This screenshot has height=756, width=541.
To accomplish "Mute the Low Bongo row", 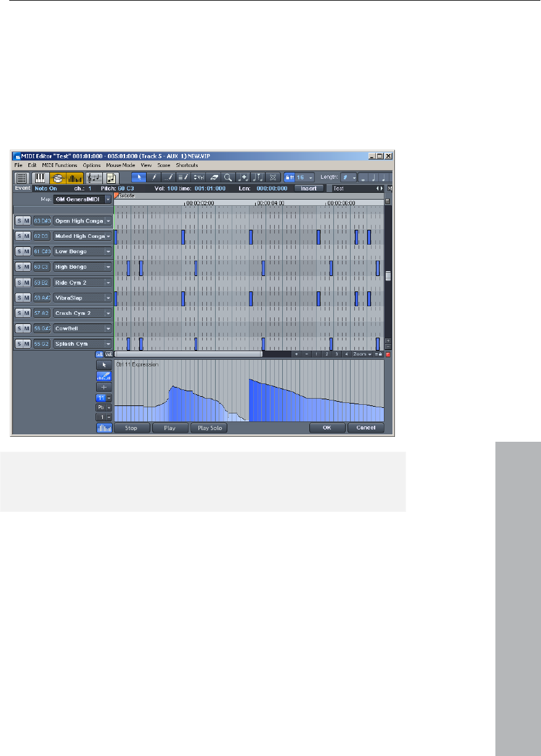I will click(x=26, y=251).
